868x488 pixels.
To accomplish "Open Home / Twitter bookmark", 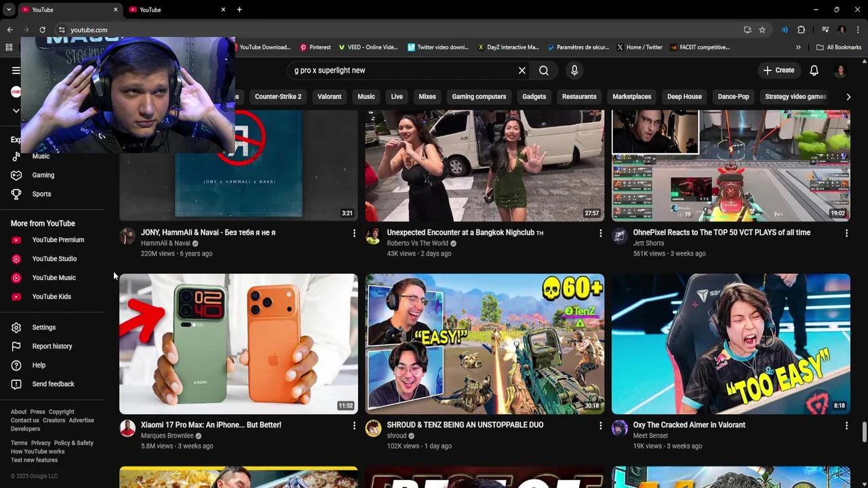I will tap(639, 47).
